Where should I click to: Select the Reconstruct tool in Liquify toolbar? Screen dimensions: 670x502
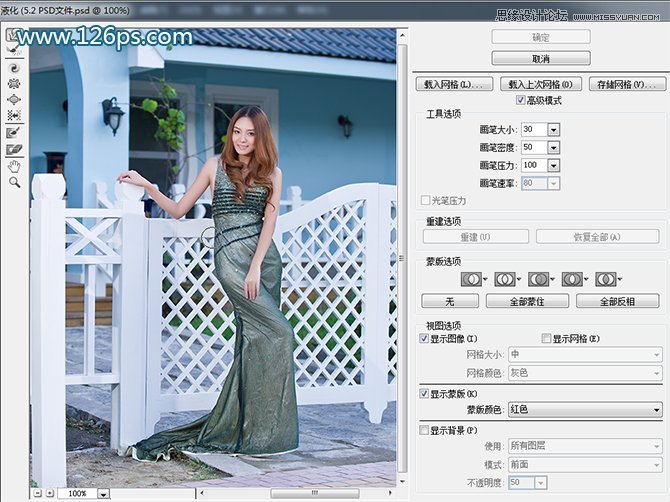coord(14,50)
